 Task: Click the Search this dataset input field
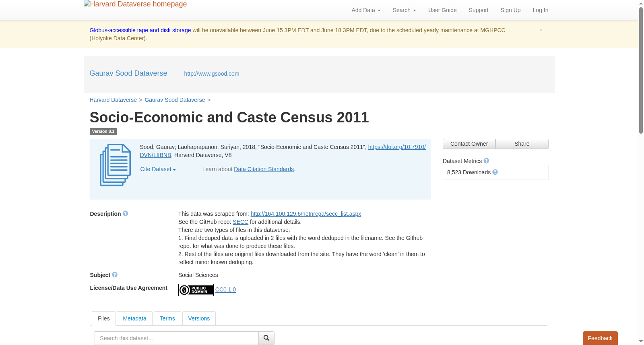point(177,338)
